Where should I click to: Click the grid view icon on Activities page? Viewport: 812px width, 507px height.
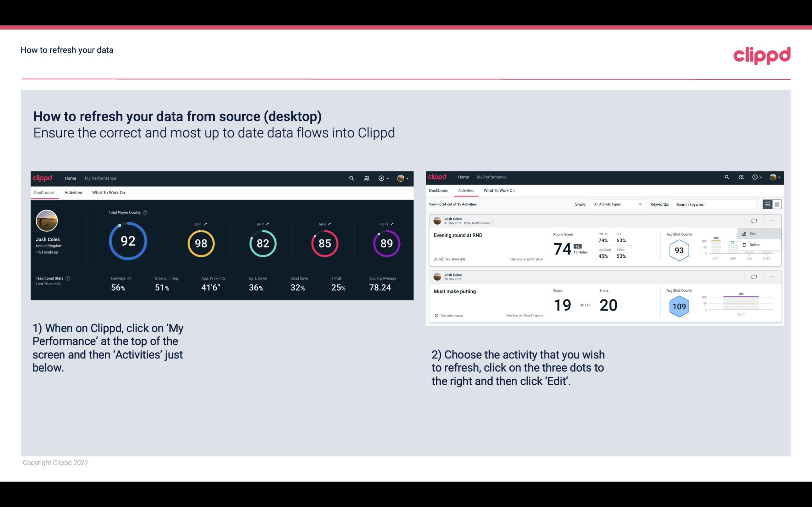(x=777, y=204)
